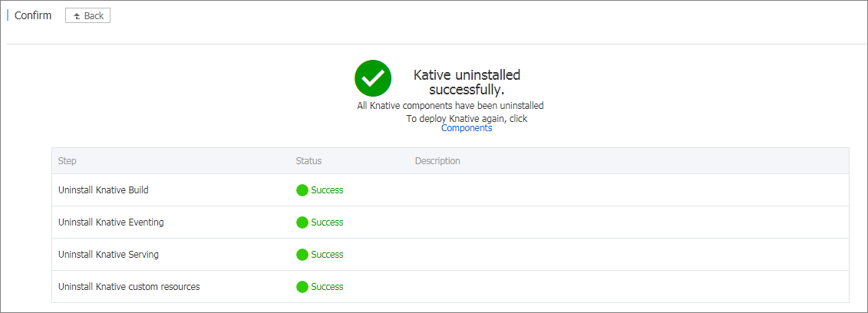Screen dimensions: 868x313
Task: Click the Back button
Action: pyautogui.click(x=87, y=15)
